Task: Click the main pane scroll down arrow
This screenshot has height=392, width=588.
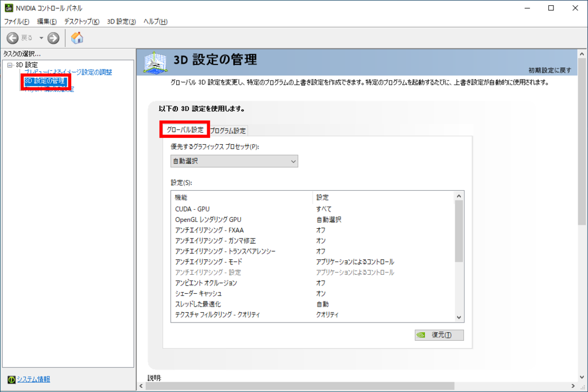Action: point(582,377)
